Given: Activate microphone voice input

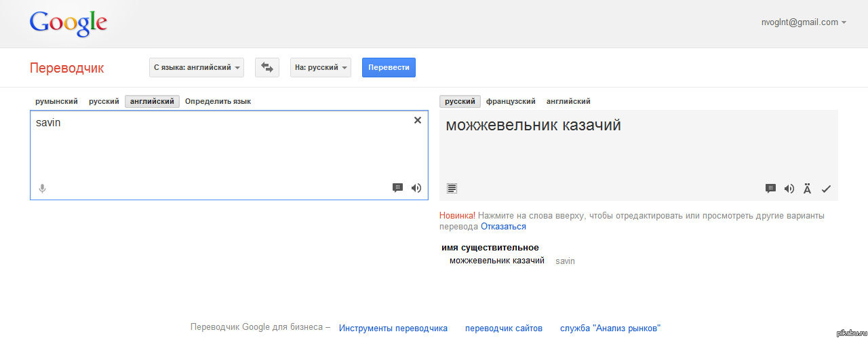Looking at the screenshot, I should (x=42, y=189).
